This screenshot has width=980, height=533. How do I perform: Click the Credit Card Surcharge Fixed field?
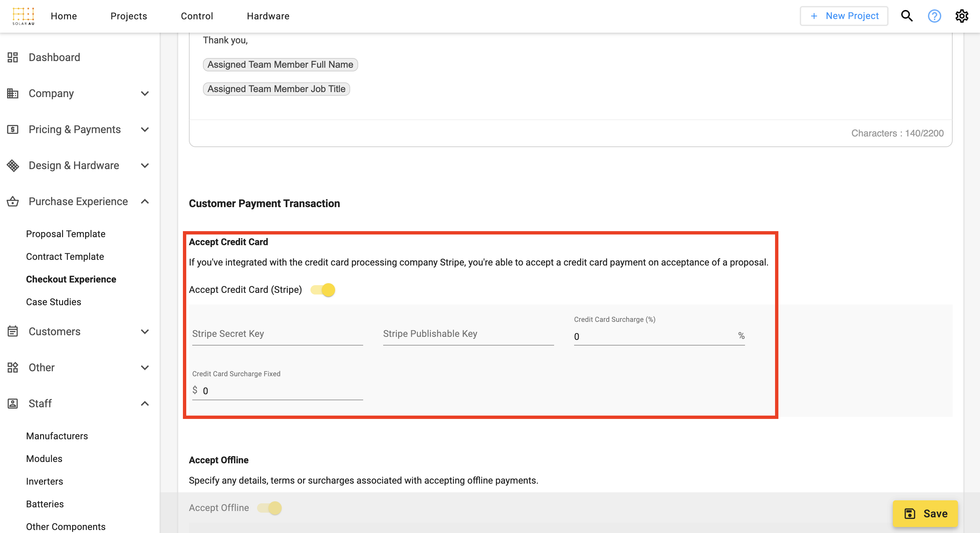tap(278, 391)
